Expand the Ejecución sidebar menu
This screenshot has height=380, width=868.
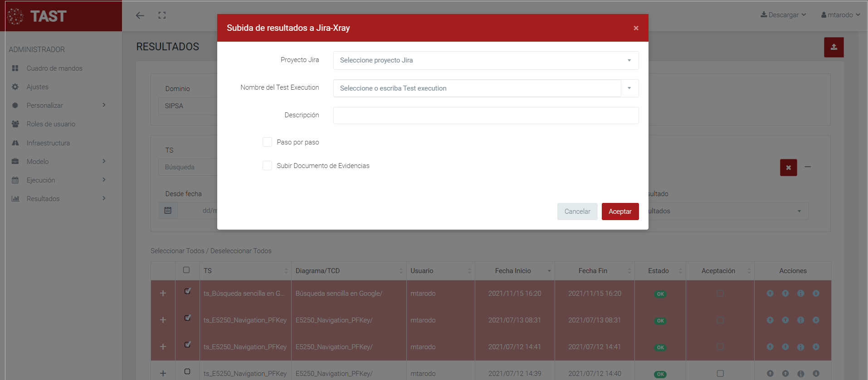click(x=41, y=180)
